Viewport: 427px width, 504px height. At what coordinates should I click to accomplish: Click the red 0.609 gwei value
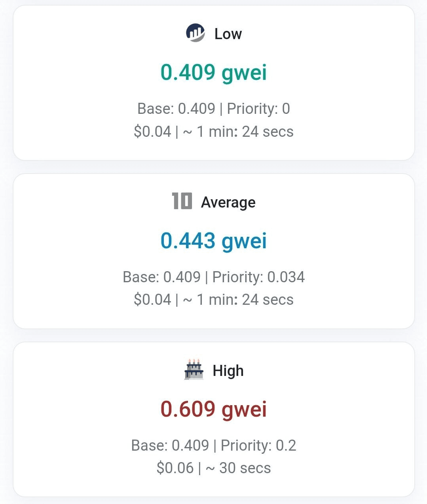[214, 409]
